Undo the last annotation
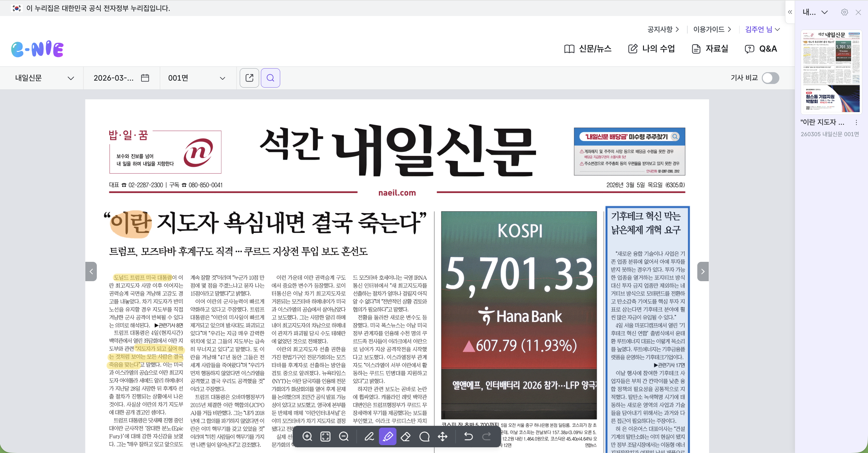Image resolution: width=868 pixels, height=453 pixels. (x=468, y=436)
